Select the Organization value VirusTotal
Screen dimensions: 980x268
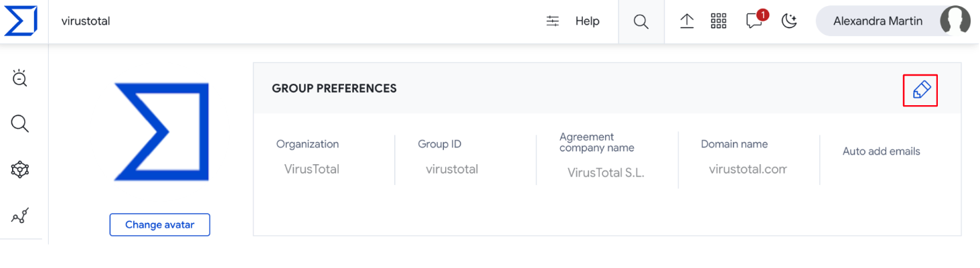point(312,170)
